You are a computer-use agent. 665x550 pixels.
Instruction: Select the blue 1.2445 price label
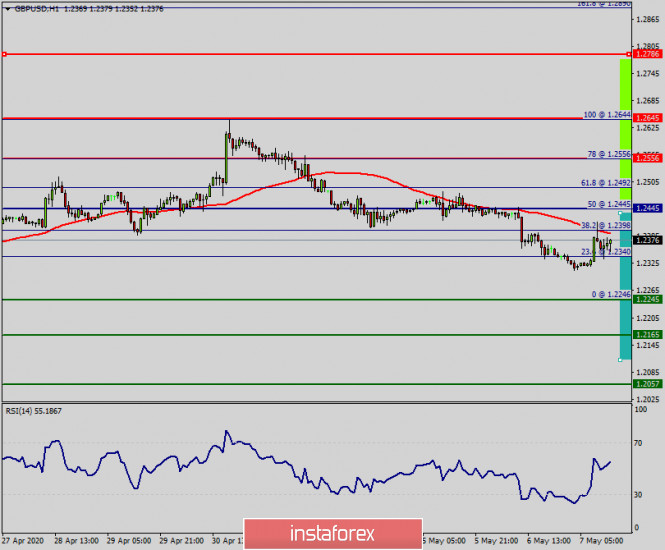(647, 208)
